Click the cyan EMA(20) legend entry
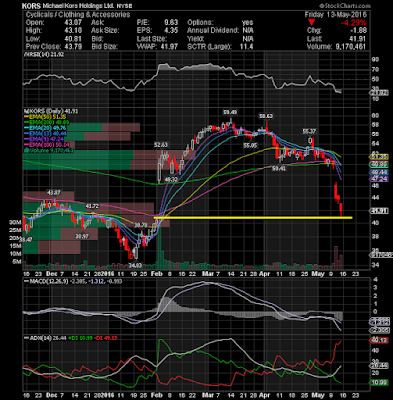393x400 pixels. tap(45, 128)
